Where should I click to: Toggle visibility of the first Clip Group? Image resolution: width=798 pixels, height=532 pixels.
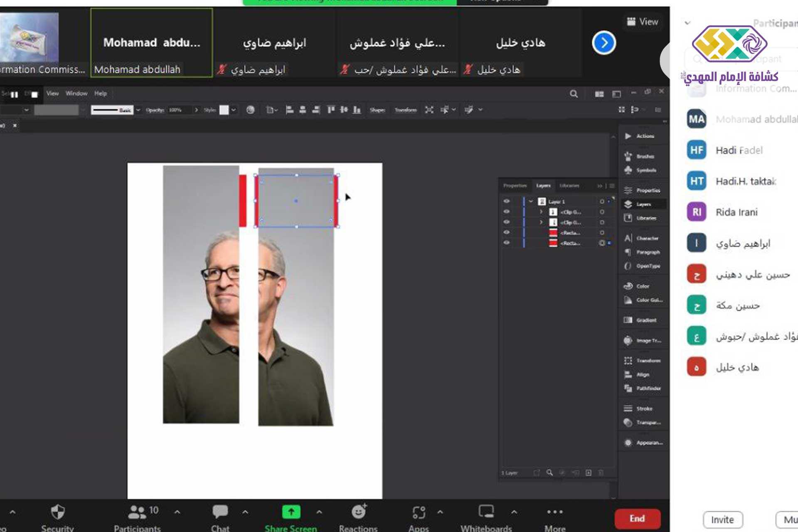pyautogui.click(x=506, y=212)
